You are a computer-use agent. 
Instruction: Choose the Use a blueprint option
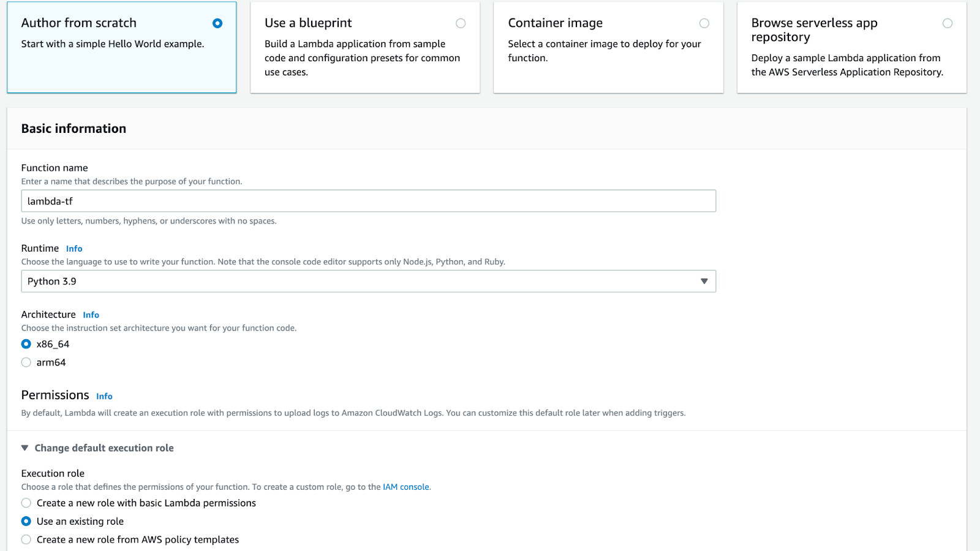pos(461,23)
